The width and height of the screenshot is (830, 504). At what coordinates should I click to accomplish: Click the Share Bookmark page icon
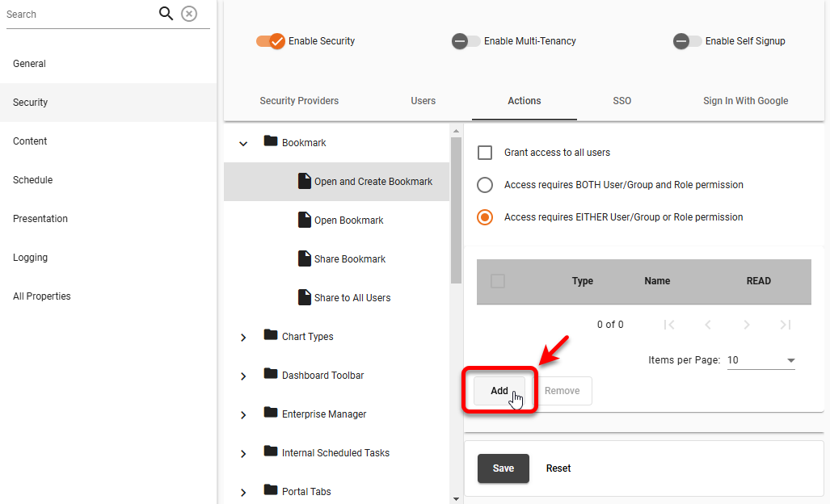click(x=305, y=258)
